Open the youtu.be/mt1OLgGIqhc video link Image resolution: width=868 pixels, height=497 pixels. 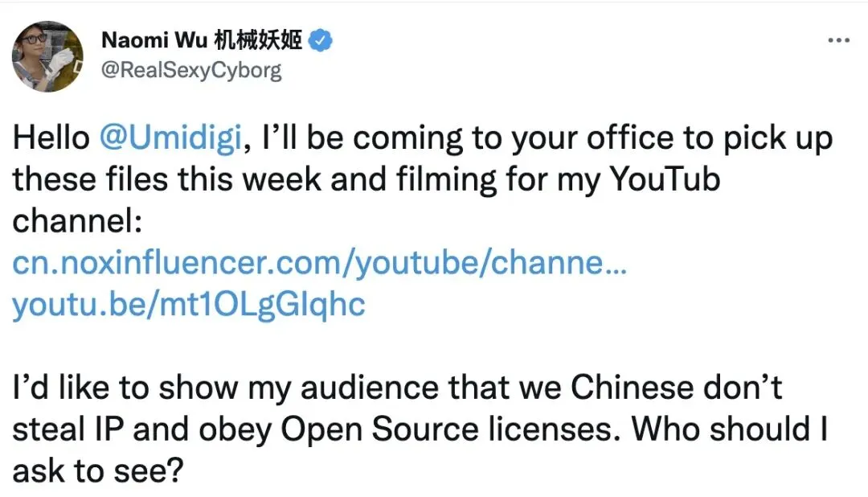pos(189,304)
